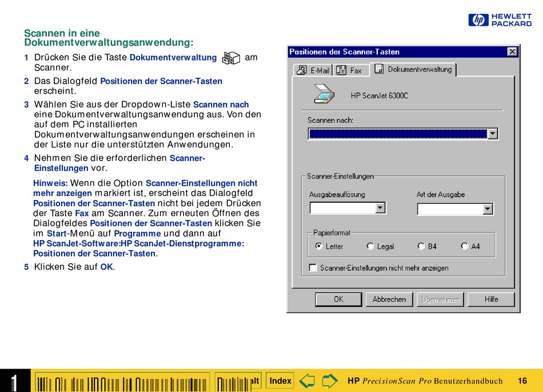Click the Dokumentverwaltung scanner key icon in step 1
Image resolution: width=543 pixels, height=392 pixels.
click(x=231, y=58)
